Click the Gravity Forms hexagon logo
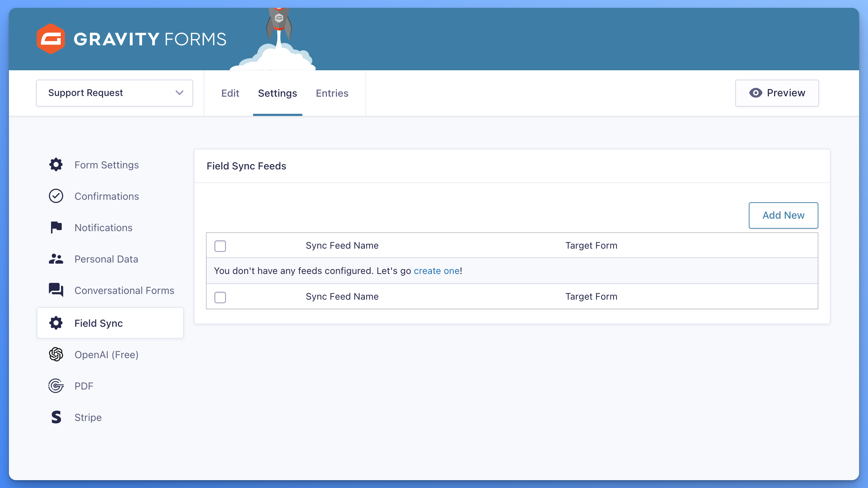The image size is (868, 488). [x=51, y=39]
